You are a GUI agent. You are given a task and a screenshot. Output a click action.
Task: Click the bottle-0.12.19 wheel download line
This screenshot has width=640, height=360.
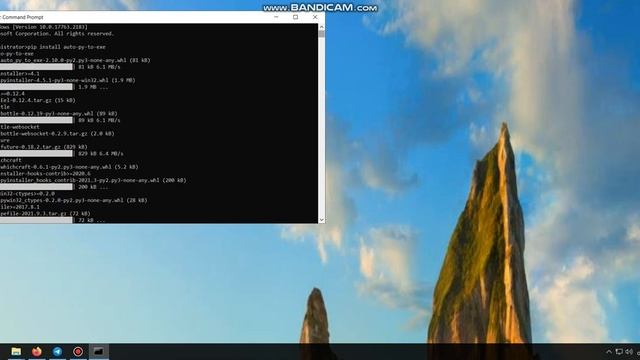(x=59, y=113)
